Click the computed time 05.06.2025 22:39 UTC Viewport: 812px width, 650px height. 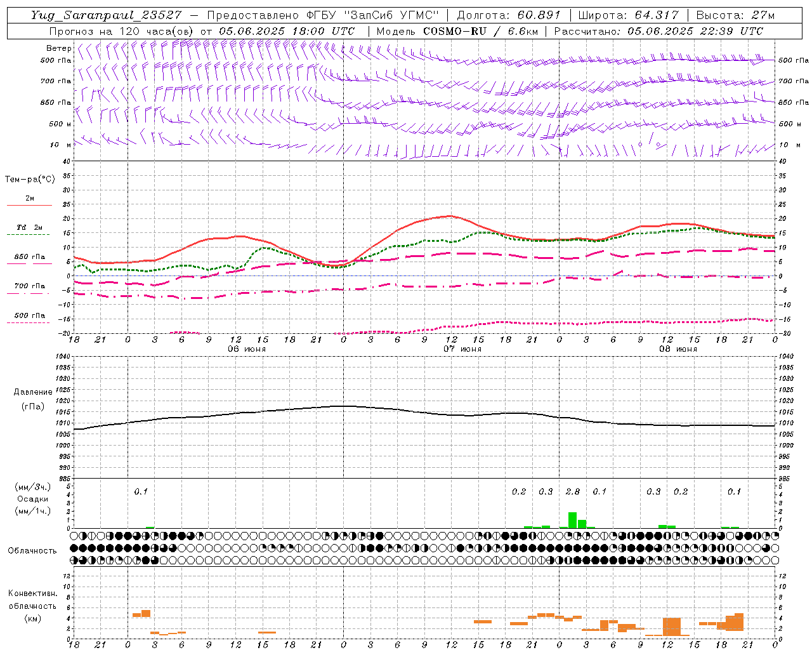(695, 31)
